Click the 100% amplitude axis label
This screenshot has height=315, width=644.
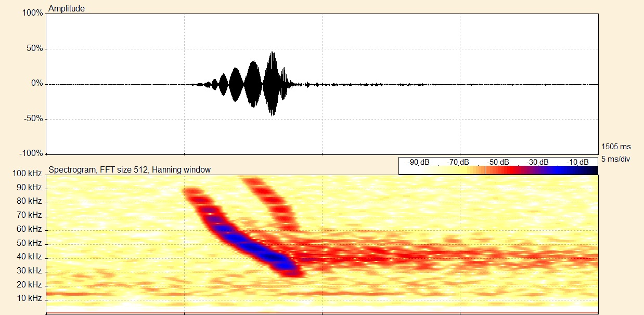pos(32,13)
